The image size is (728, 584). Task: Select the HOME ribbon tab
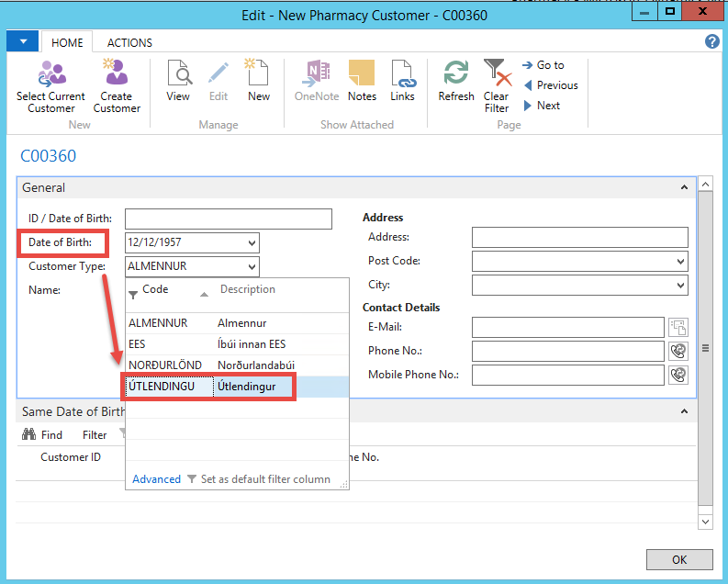(x=67, y=43)
